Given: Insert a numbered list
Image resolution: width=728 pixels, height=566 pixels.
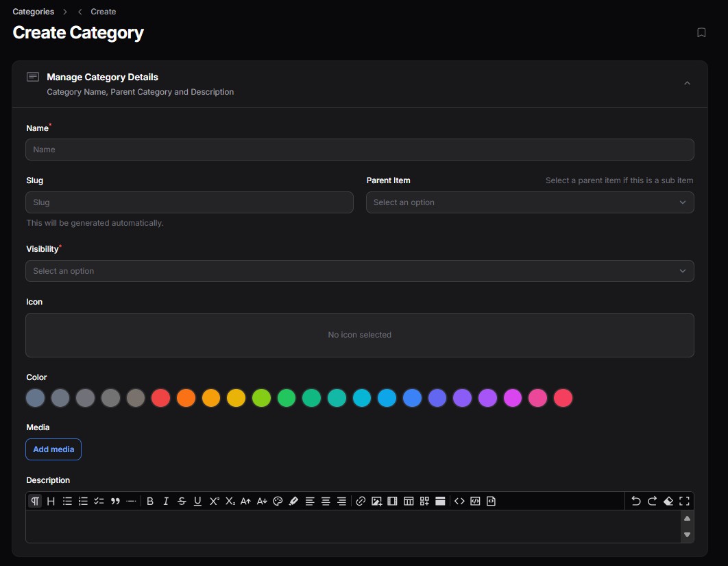Looking at the screenshot, I should click(x=83, y=501).
